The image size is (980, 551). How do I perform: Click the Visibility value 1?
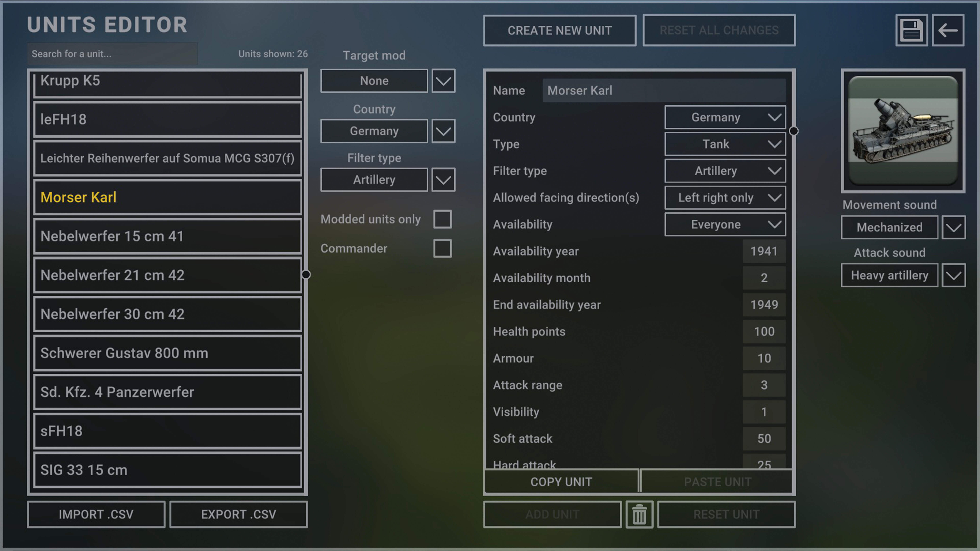[x=764, y=412]
